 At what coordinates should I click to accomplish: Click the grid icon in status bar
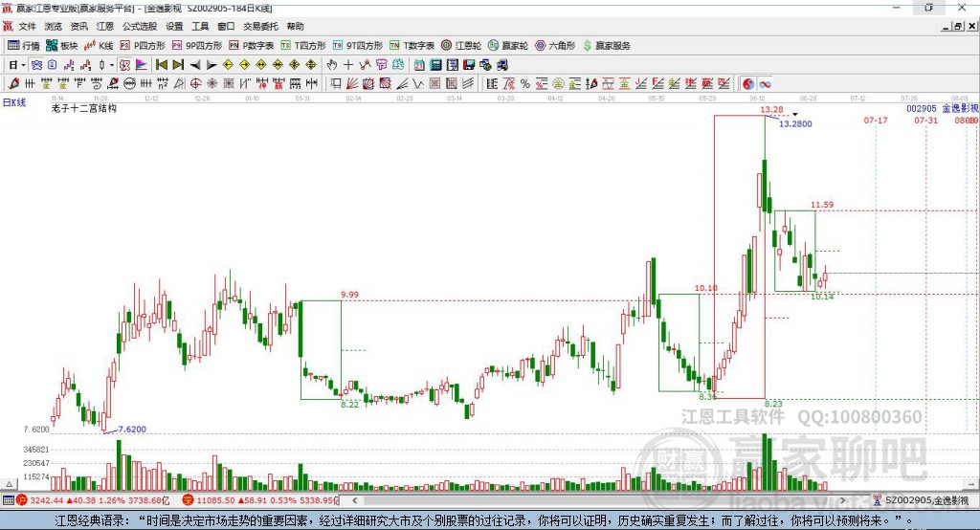(8, 500)
